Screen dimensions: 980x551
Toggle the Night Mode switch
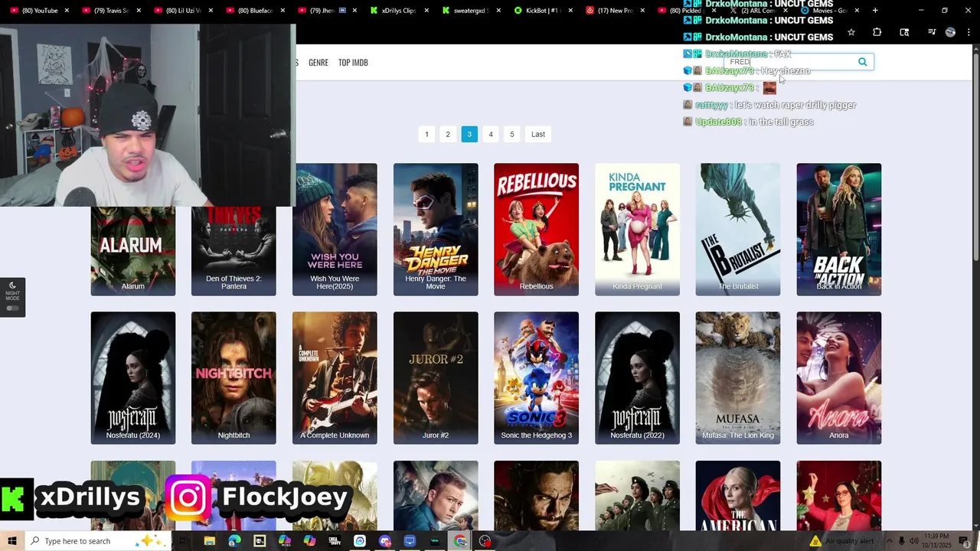[x=12, y=308]
